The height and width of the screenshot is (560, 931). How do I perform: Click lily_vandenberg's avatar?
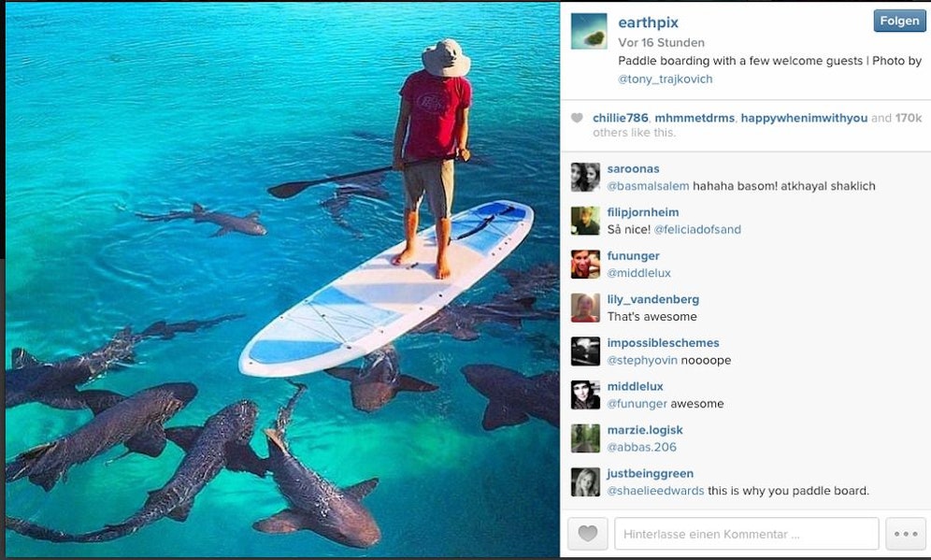[585, 308]
